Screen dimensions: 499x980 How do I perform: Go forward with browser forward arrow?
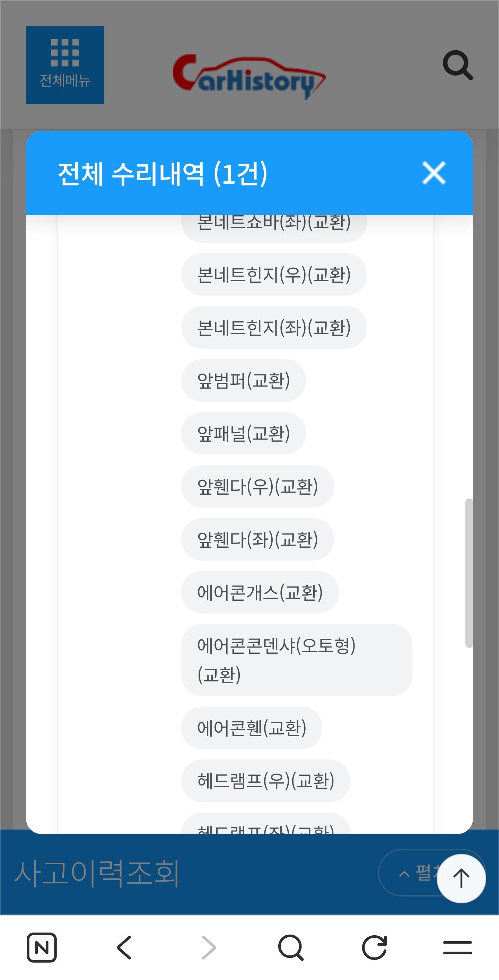tap(208, 947)
